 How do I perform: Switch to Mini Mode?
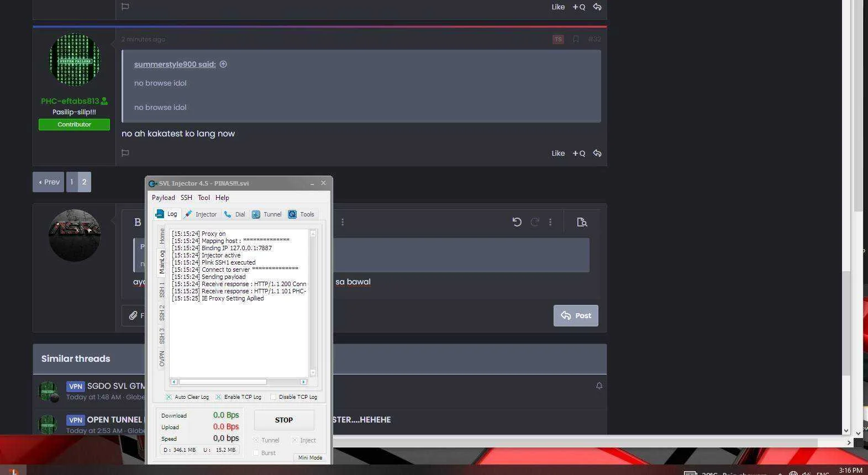(310, 458)
